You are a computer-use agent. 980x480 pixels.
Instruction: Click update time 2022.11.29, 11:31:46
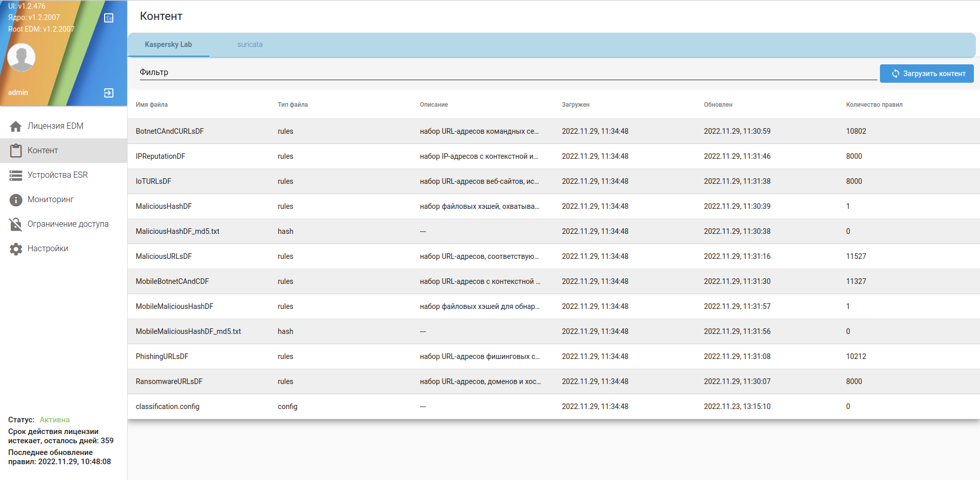[737, 156]
